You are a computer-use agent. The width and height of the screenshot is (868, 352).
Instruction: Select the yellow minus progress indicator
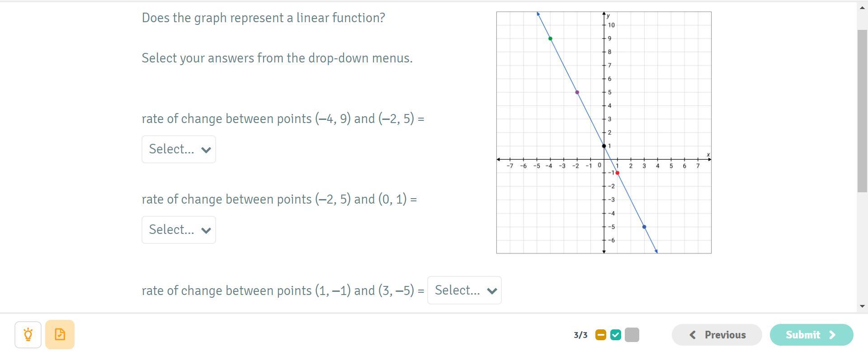pyautogui.click(x=600, y=335)
